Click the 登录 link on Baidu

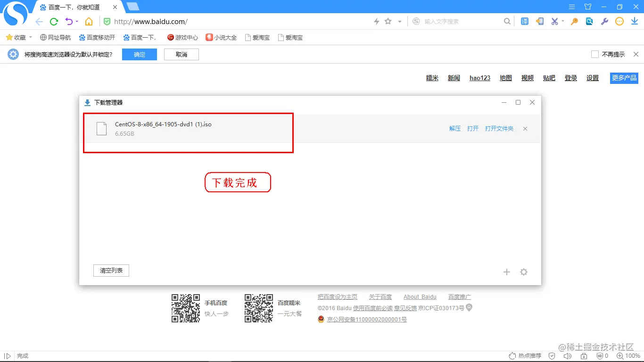point(571,78)
